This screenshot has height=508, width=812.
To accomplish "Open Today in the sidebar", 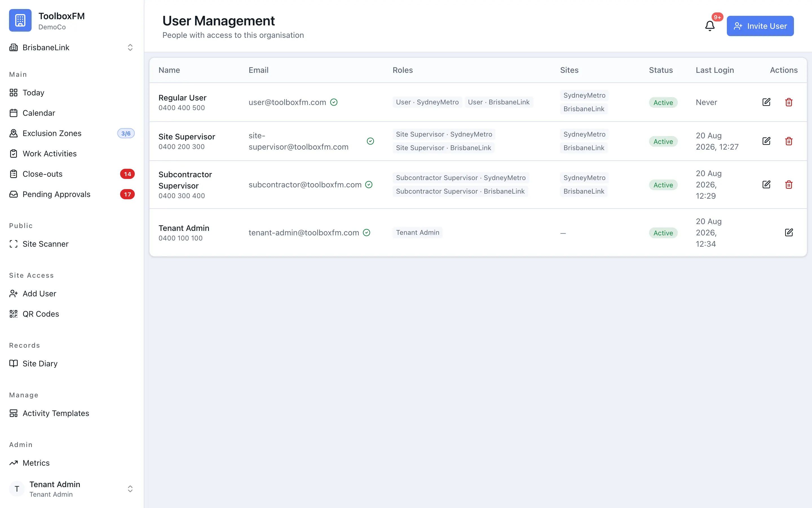I will point(72,93).
